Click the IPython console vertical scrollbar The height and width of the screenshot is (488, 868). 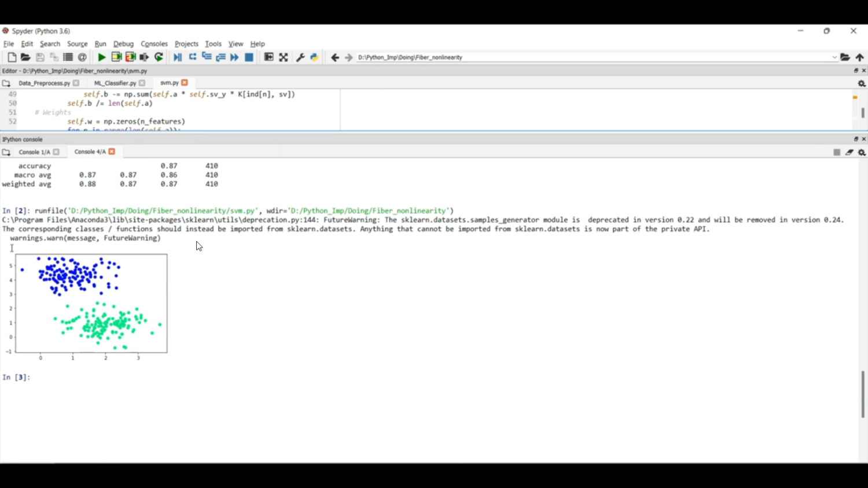pyautogui.click(x=863, y=393)
